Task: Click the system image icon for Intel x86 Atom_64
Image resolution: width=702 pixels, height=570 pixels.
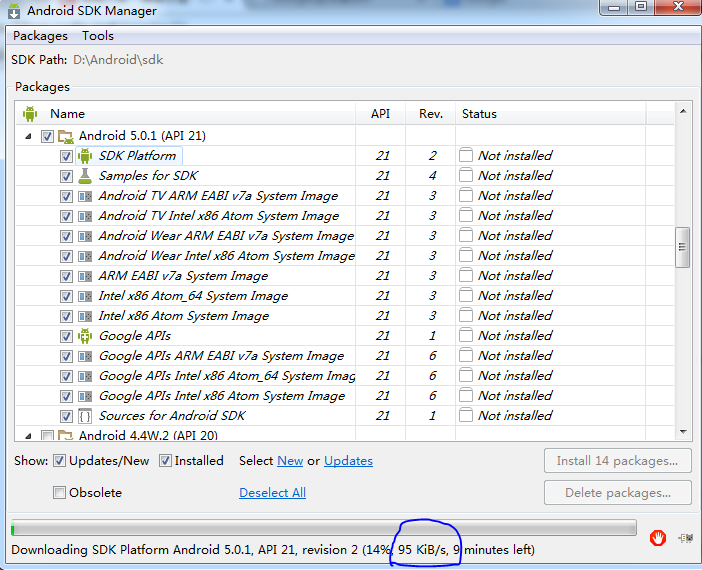Action: coord(85,296)
